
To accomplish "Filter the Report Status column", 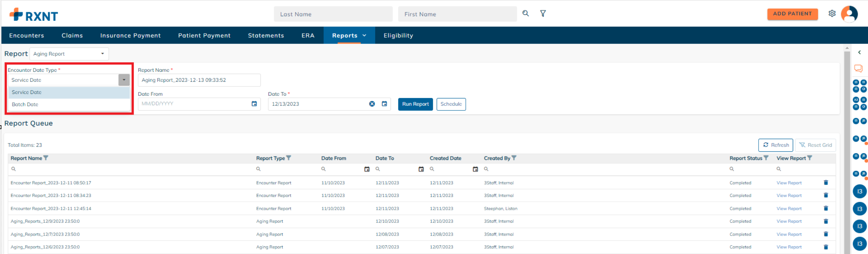I will (766, 158).
